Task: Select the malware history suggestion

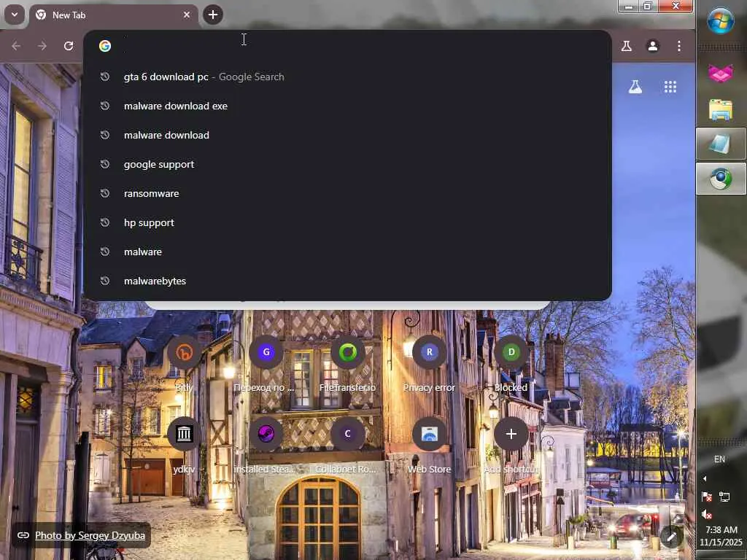Action: tap(347, 252)
